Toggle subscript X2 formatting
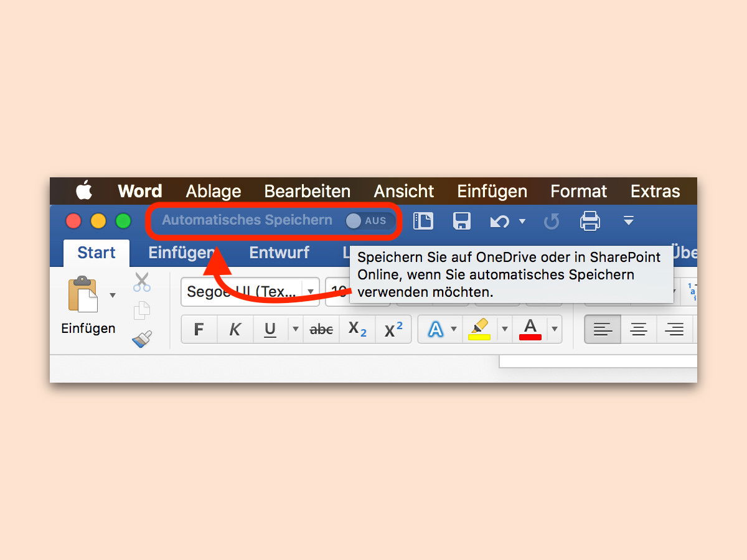The image size is (747, 560). tap(357, 329)
